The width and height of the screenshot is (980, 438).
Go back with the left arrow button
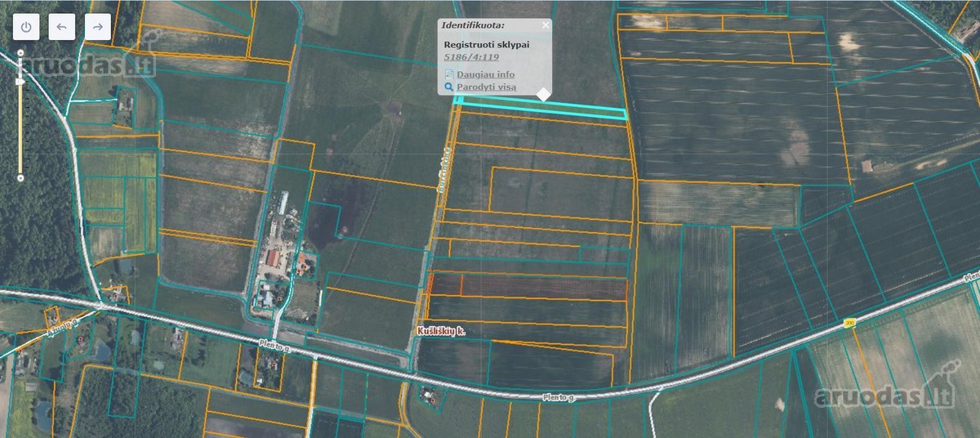click(62, 27)
